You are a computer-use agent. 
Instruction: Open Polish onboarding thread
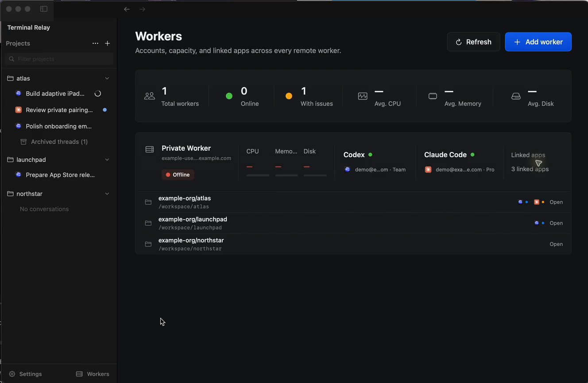point(59,126)
